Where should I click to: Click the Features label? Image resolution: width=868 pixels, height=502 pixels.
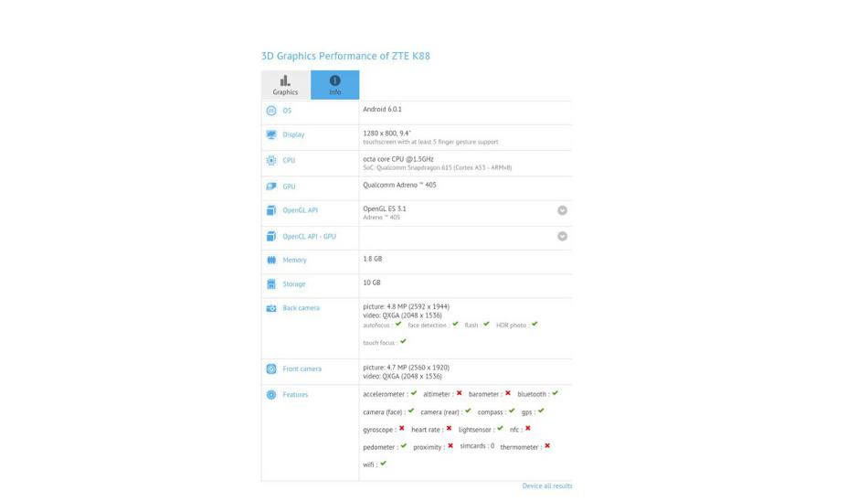coord(295,395)
